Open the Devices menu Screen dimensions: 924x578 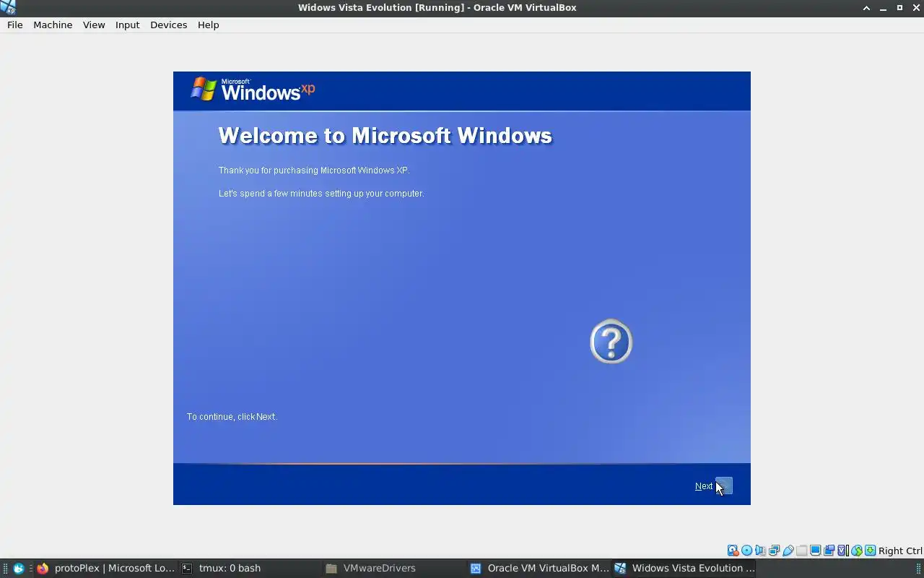coord(168,25)
